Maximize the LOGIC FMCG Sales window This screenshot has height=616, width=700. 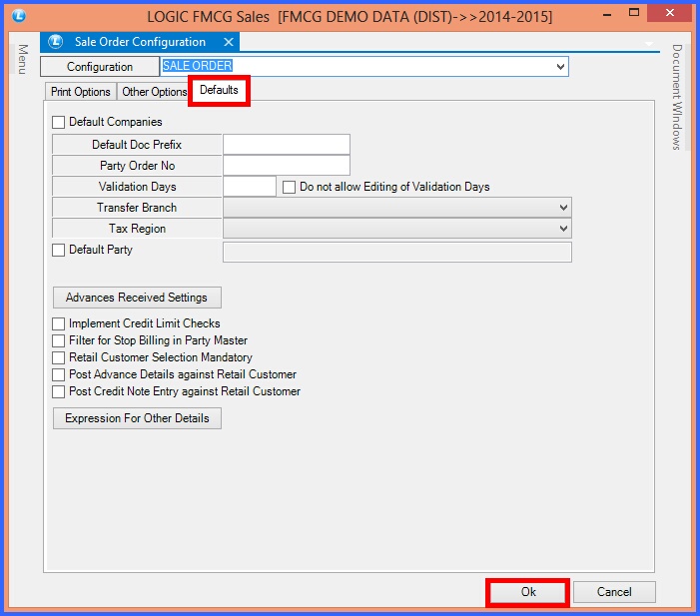click(634, 13)
